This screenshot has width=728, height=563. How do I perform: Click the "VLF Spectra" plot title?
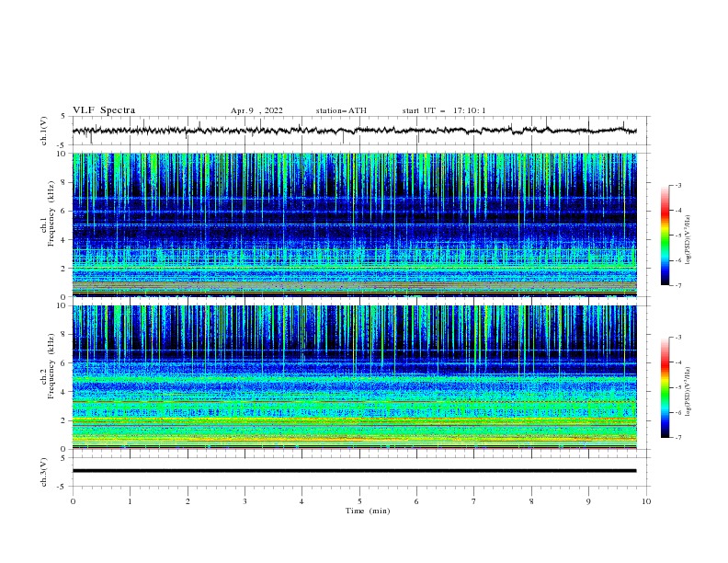click(x=104, y=110)
